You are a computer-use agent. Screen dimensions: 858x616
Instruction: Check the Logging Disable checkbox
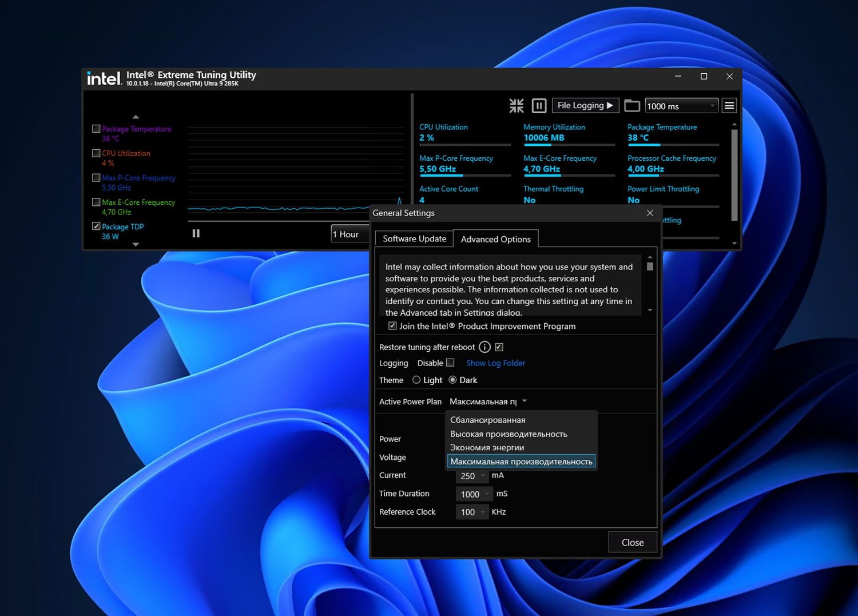point(450,363)
